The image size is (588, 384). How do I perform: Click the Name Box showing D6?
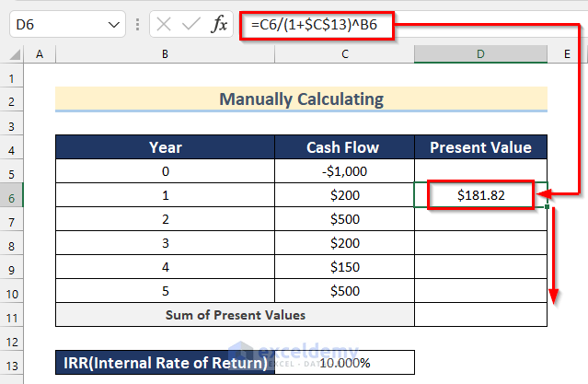tap(55, 25)
